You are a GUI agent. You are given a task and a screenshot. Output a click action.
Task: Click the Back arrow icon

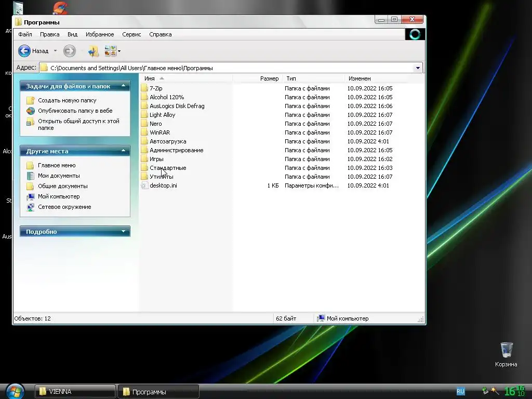pyautogui.click(x=24, y=51)
